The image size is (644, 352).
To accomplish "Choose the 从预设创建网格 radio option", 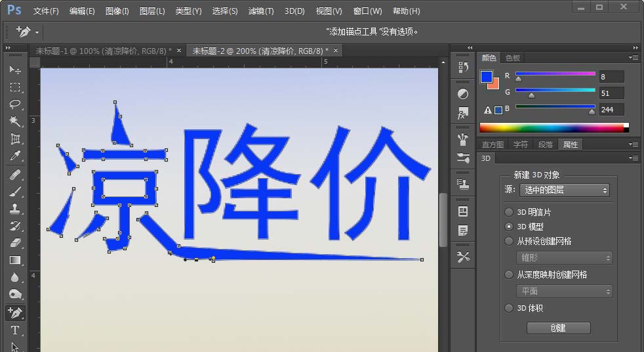I will click(x=509, y=241).
